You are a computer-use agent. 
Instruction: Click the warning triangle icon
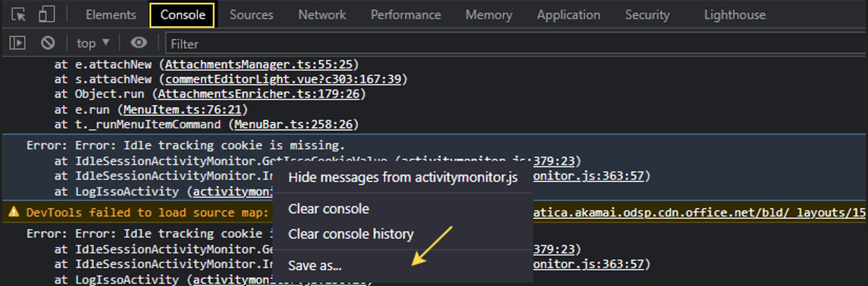[x=14, y=212]
